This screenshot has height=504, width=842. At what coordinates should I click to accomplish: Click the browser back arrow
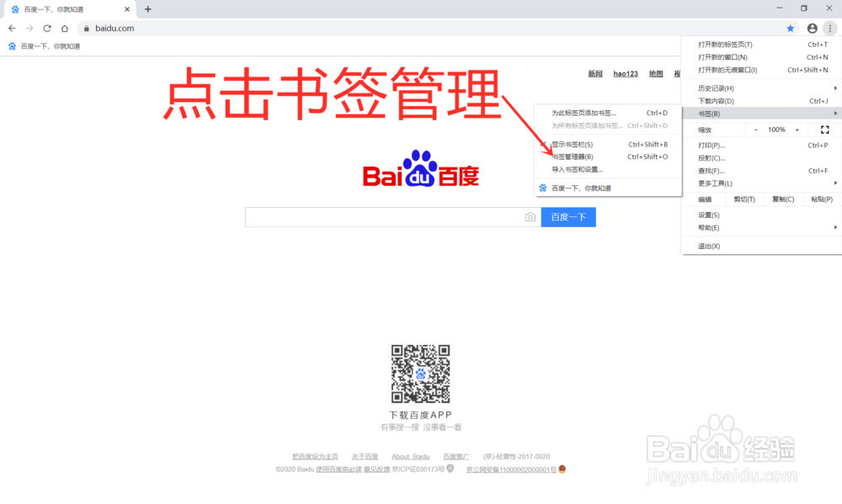tap(12, 29)
